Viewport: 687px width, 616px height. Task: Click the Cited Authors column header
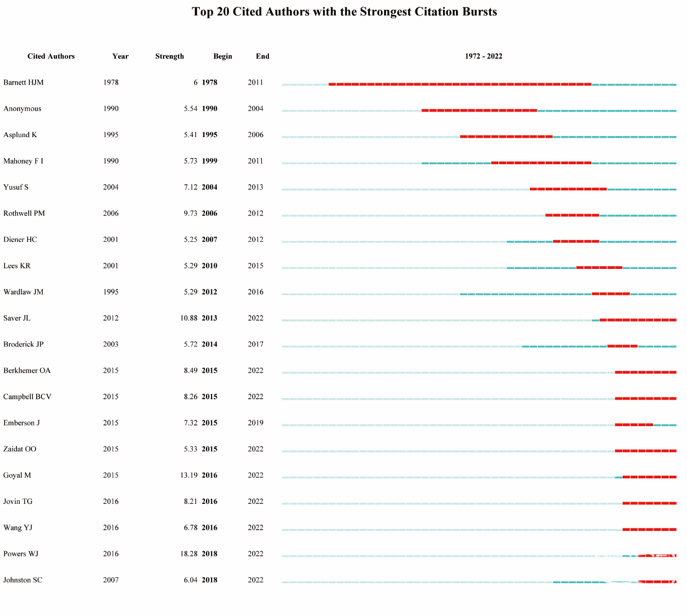point(51,56)
